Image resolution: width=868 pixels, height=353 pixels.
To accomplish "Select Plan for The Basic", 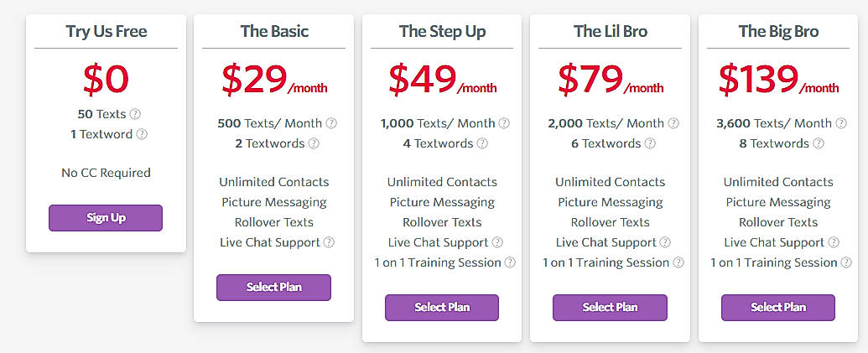I will pyautogui.click(x=273, y=287).
